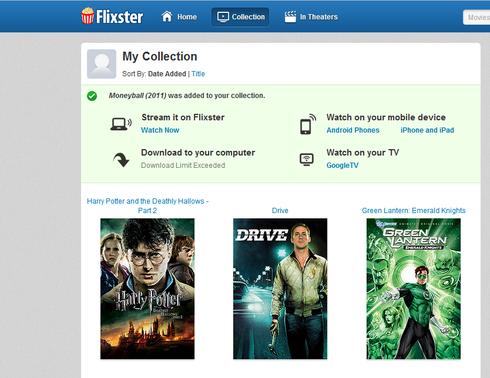Click the Watch Now link
The width and height of the screenshot is (490, 378).
coord(160,130)
